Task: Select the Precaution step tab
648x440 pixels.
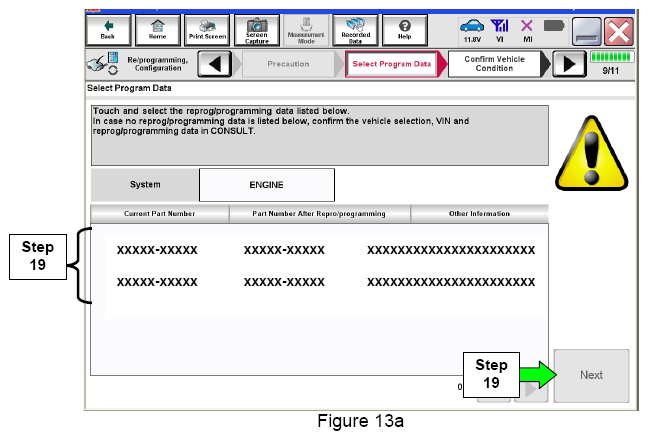Action: click(x=288, y=65)
